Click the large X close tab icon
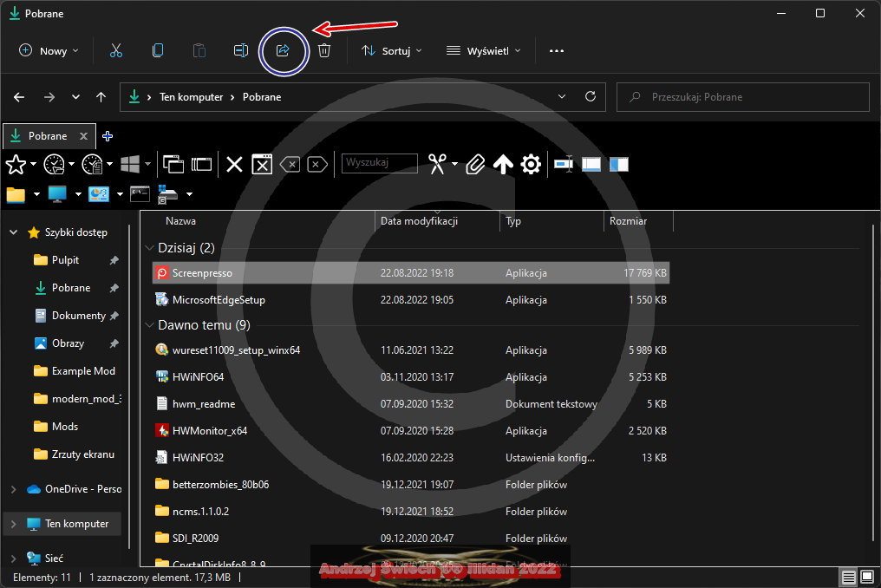This screenshot has height=588, width=881. tap(234, 165)
